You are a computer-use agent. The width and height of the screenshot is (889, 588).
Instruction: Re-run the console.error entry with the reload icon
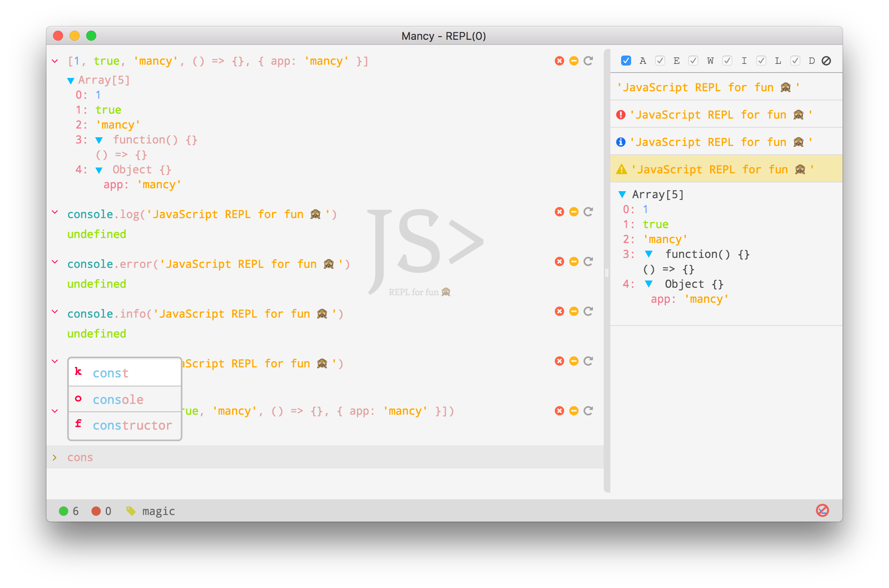pos(588,262)
